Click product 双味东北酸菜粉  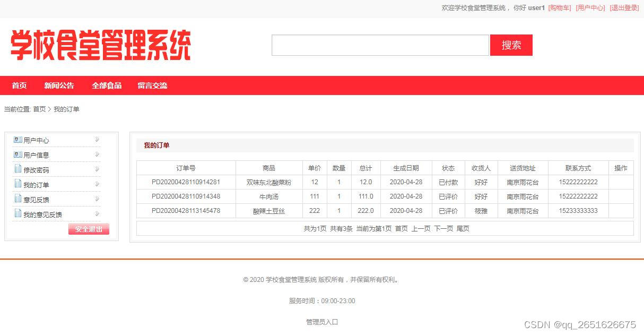coord(269,182)
